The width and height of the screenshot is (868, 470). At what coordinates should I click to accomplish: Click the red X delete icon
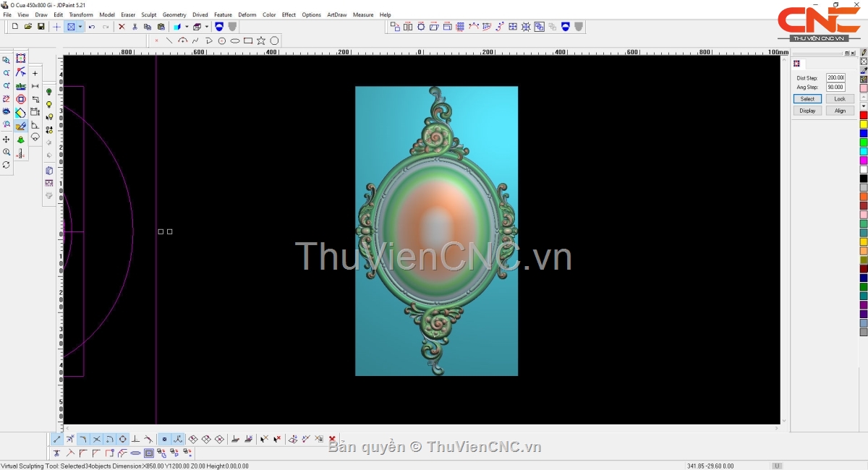[122, 27]
